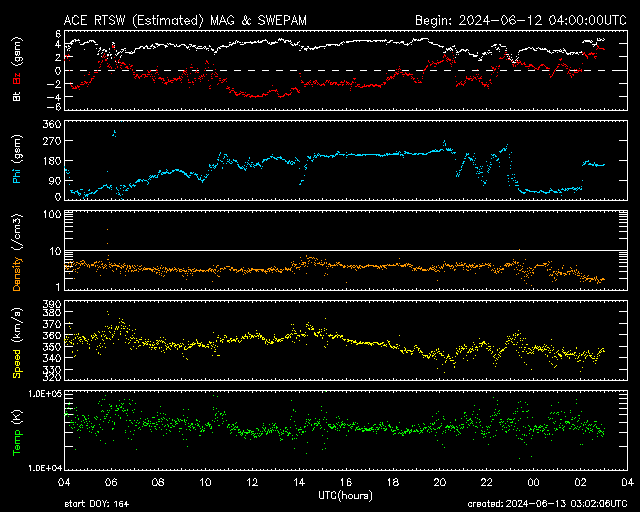Click the '-2' tick on the Bt Bz axis

coord(56,84)
